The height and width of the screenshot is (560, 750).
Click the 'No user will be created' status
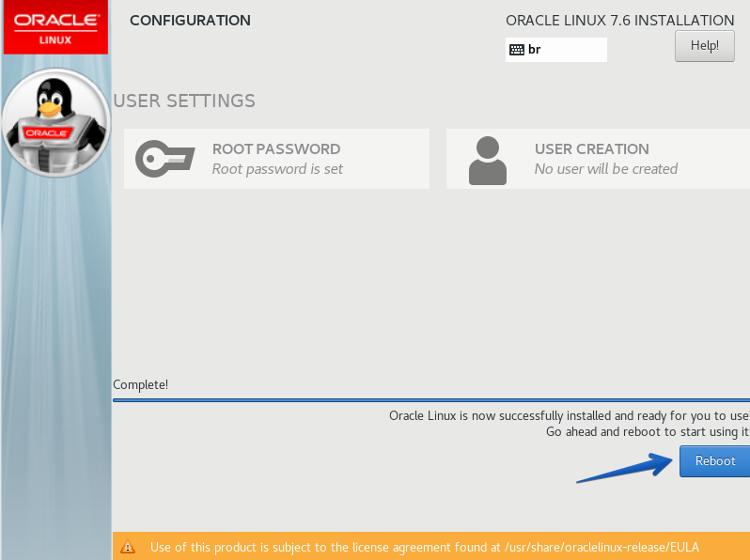(605, 169)
